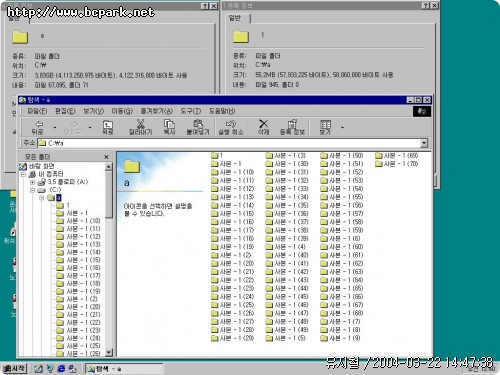Click the first quick launch icon on taskbar
Screen dimensions: 500x375
39,369
